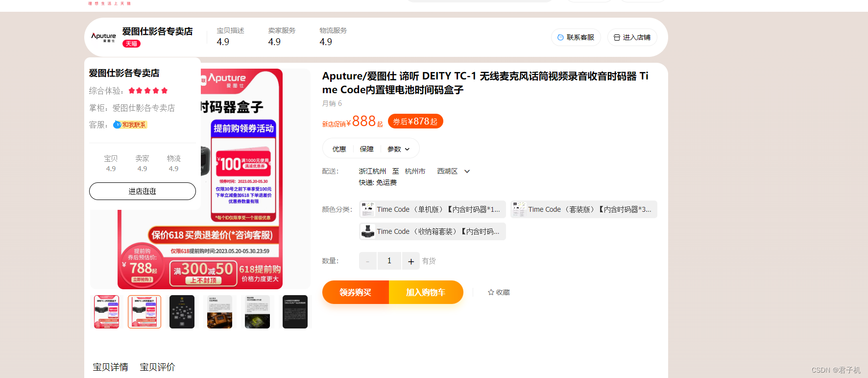Select Time Code 收纳箱套装 option

(x=432, y=231)
